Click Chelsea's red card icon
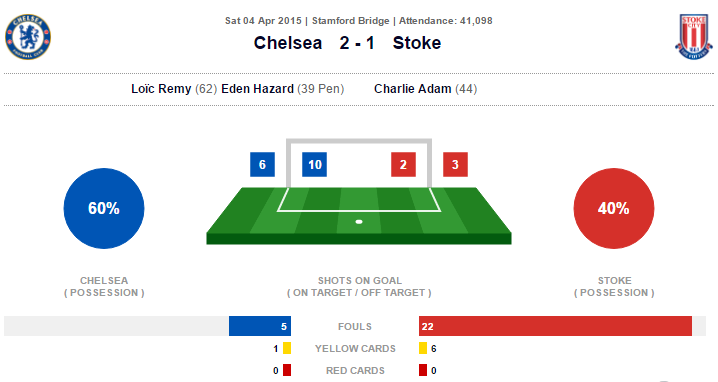This screenshot has width=718, height=382. pos(287,370)
